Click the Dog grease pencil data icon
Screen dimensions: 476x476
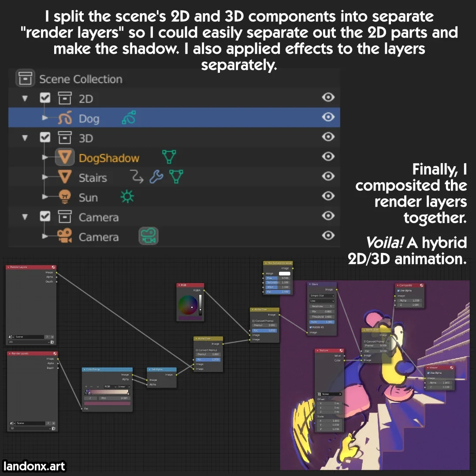coord(129,118)
